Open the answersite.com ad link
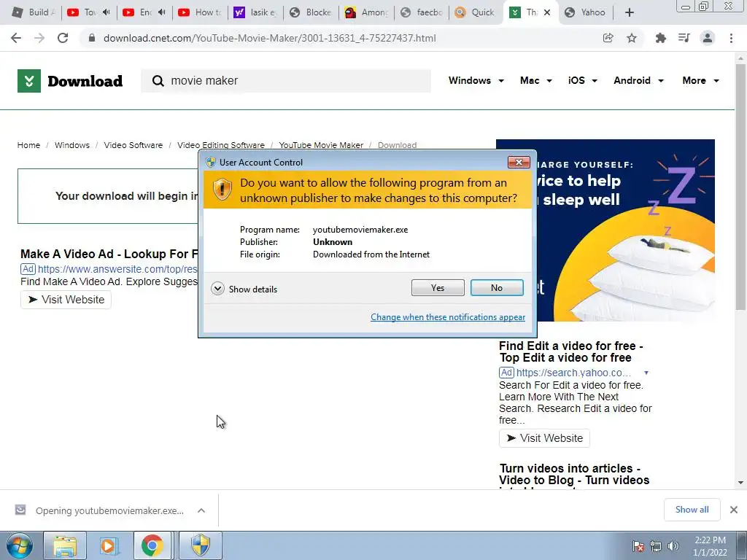Viewport: 747px width, 560px height. tap(117, 270)
